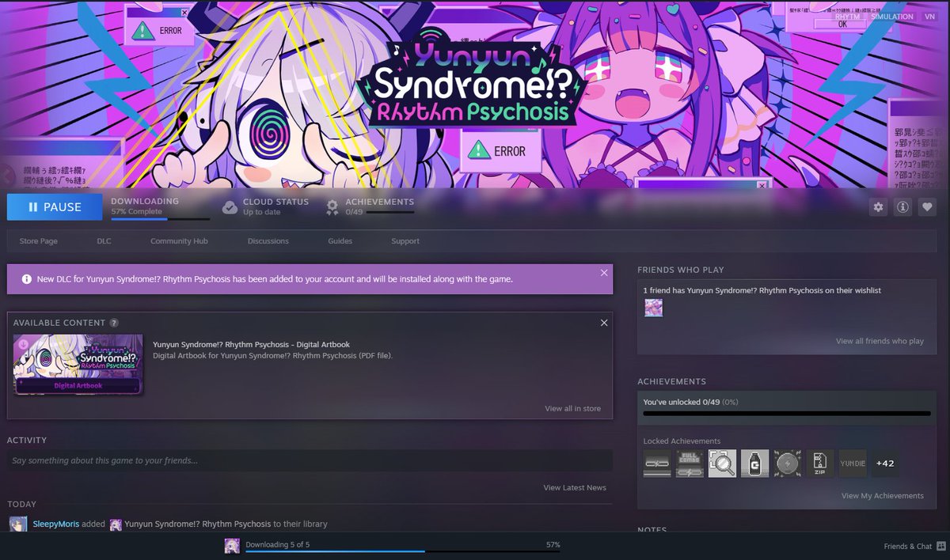950x560 pixels.
Task: Click Digital Artbook DLC title text
Action: pyautogui.click(x=251, y=345)
